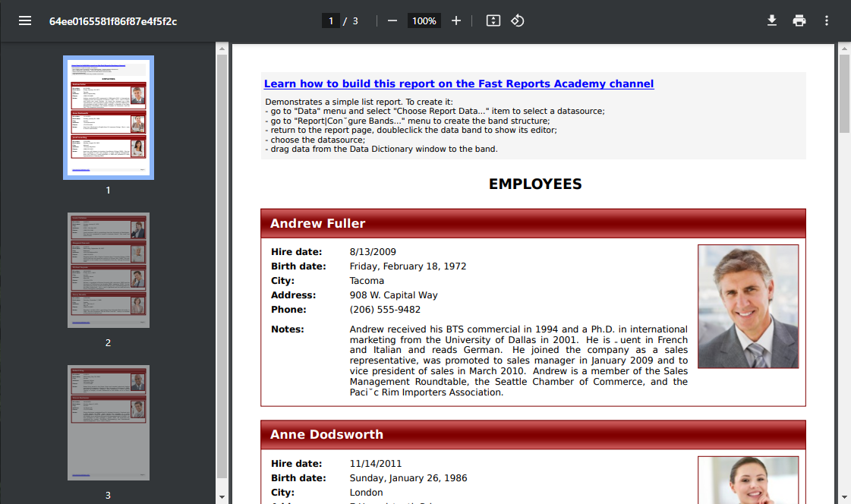Click the 100% zoom level field
This screenshot has height=504, width=851.
(x=424, y=20)
